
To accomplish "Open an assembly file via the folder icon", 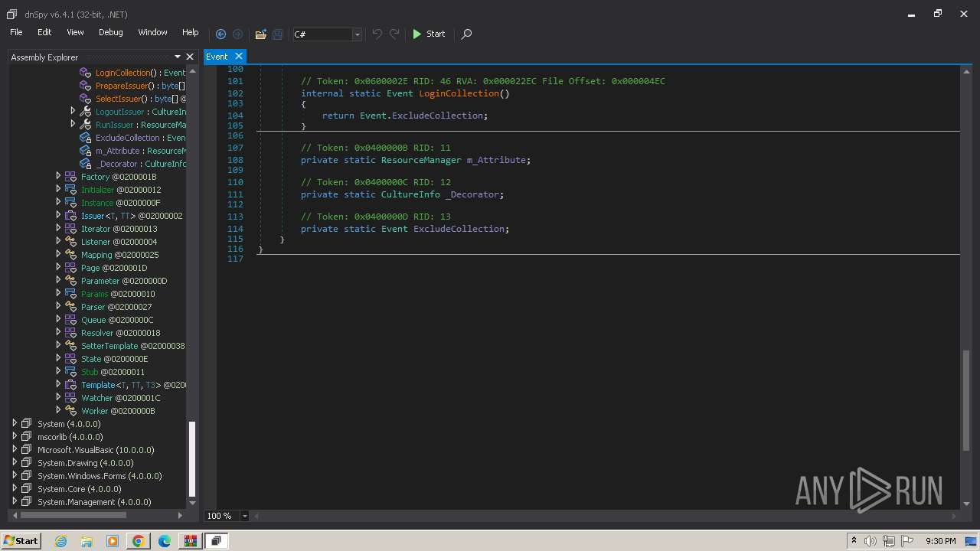I will point(261,34).
